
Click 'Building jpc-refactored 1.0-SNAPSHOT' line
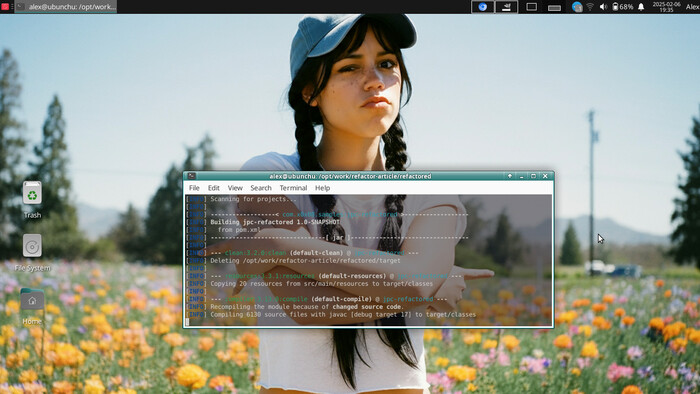point(275,222)
